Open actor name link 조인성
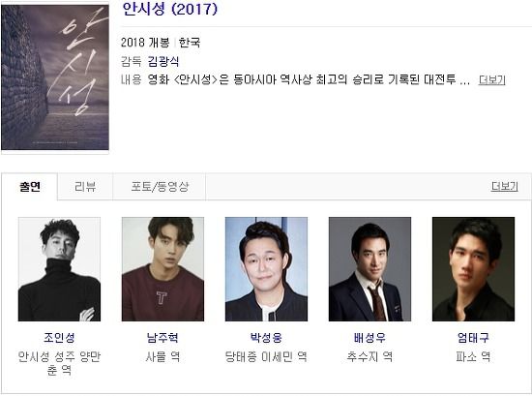The width and height of the screenshot is (532, 396). pos(59,338)
